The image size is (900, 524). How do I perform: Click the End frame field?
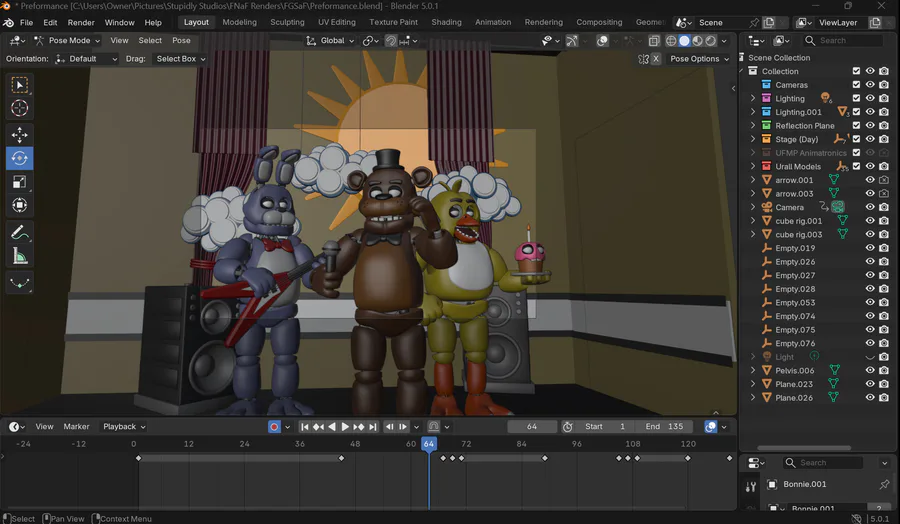664,427
